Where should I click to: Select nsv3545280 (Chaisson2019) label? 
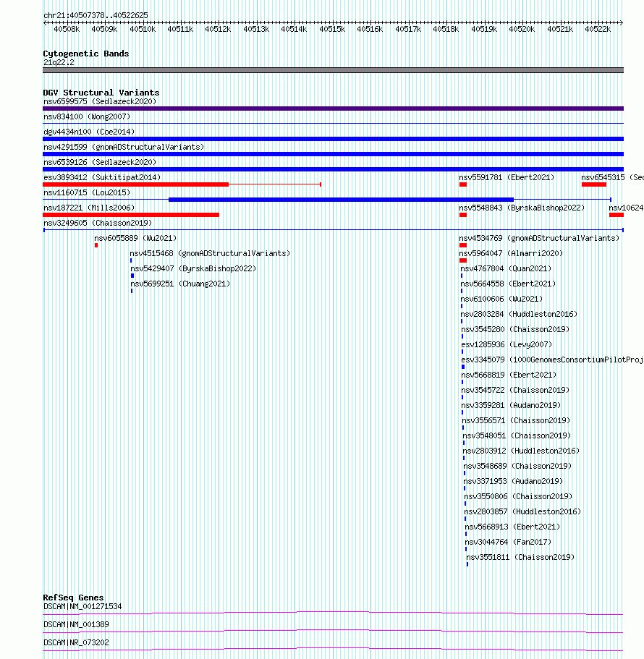[x=515, y=329]
